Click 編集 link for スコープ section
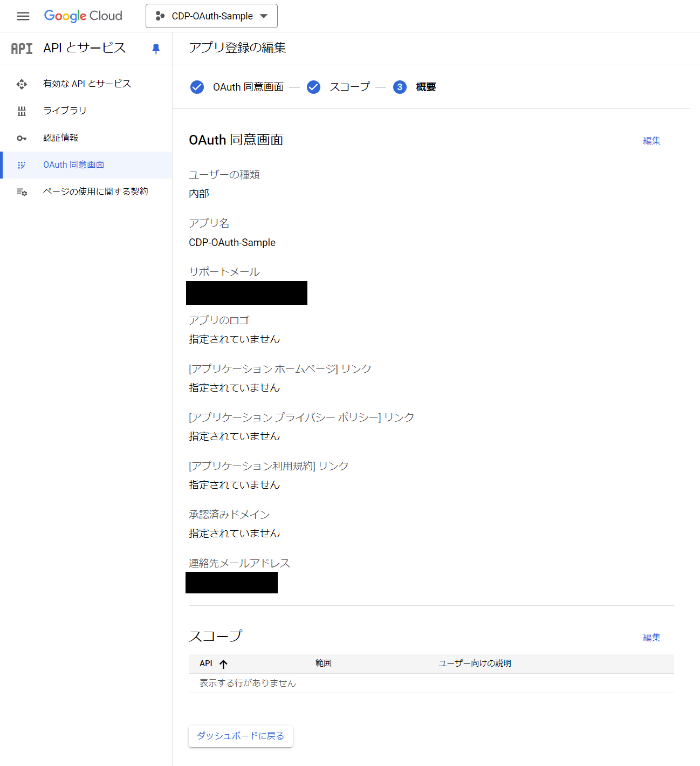 [x=651, y=638]
